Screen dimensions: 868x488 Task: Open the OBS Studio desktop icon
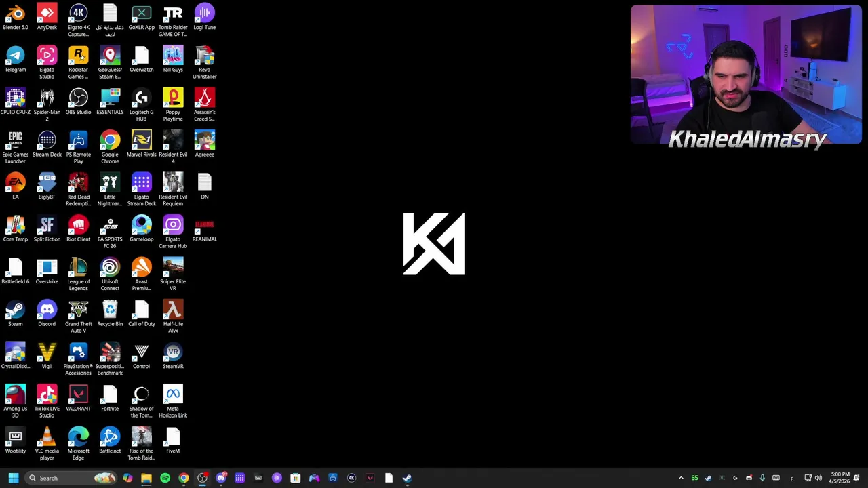coord(78,102)
